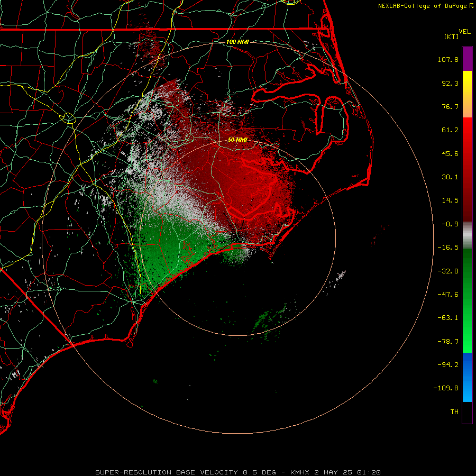Image resolution: width=476 pixels, height=476 pixels.
Task: Click the 76.7 legend value
Action: click(450, 106)
